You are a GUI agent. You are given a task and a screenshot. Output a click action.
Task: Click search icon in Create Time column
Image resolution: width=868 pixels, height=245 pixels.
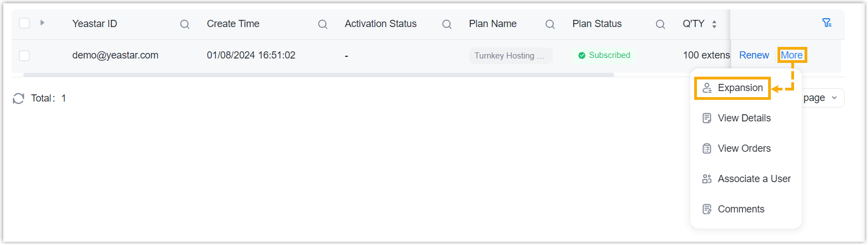tap(323, 24)
